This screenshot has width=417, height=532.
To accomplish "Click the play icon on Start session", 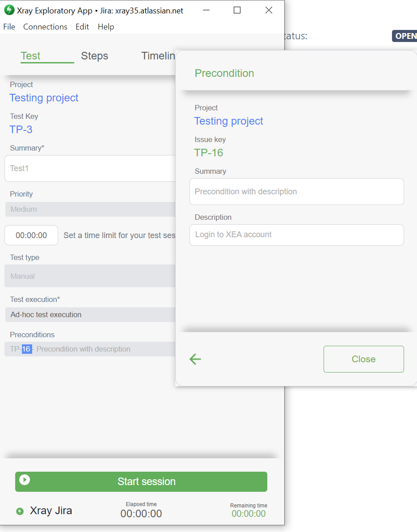I will 25,480.
